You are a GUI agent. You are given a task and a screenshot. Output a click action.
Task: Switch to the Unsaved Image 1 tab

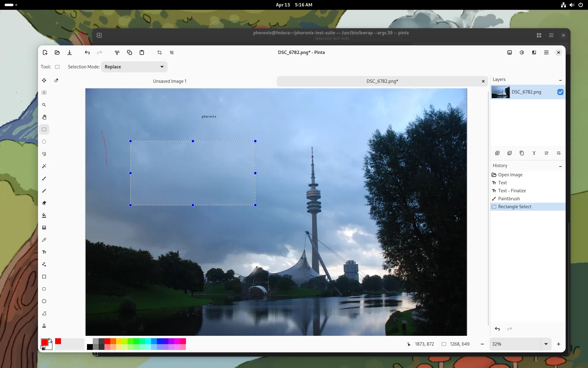(x=170, y=81)
